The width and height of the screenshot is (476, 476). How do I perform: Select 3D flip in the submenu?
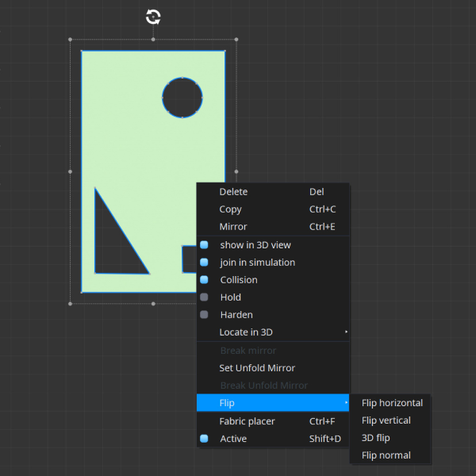click(376, 438)
